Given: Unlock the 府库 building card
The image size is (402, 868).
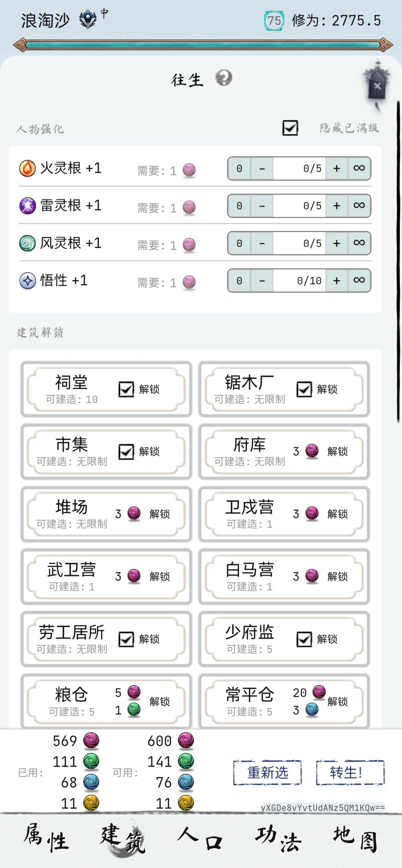Looking at the screenshot, I should (337, 452).
